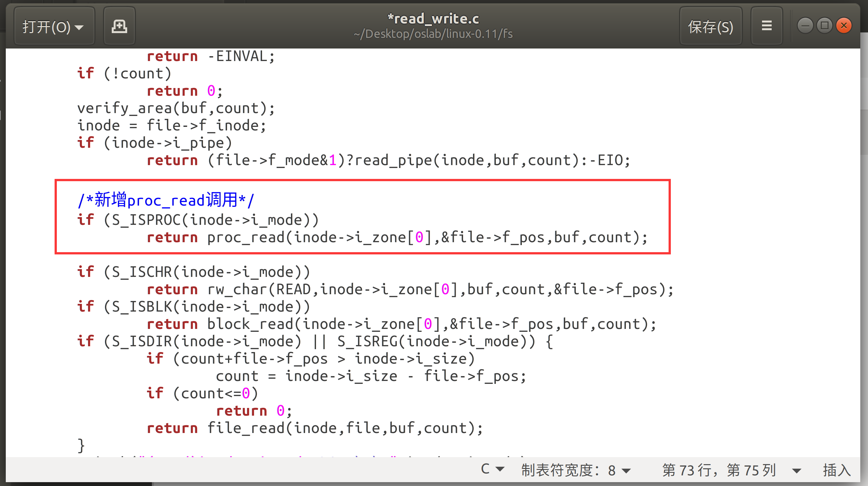Click the 'return block_read(' line
Image resolution: width=868 pixels, height=486 pixels.
[x=402, y=324]
